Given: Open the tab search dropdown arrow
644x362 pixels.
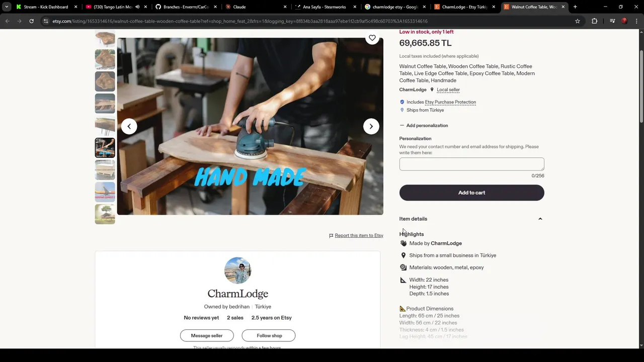Looking at the screenshot, I should pos(7,7).
